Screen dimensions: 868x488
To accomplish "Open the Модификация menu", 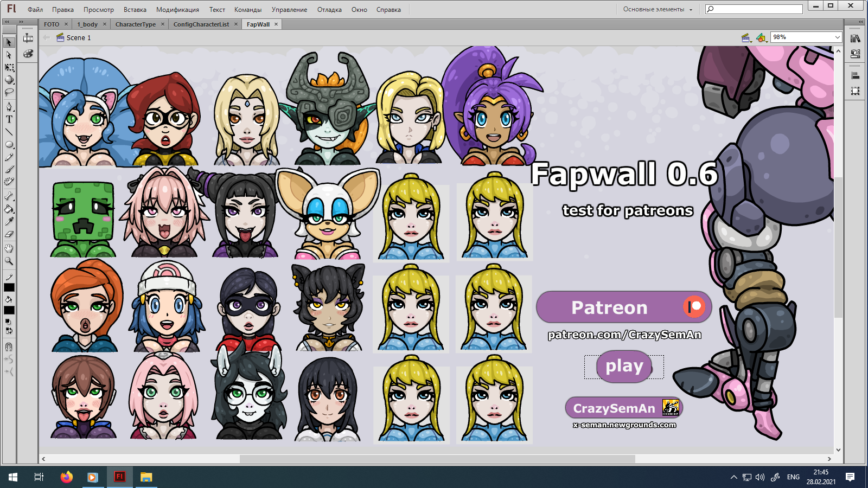I will click(177, 10).
